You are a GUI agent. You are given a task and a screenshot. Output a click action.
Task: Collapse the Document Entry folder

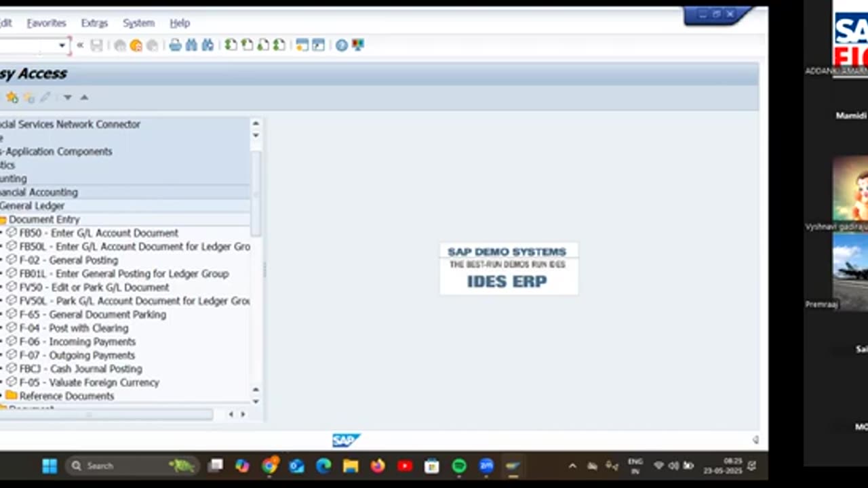tap(3, 220)
